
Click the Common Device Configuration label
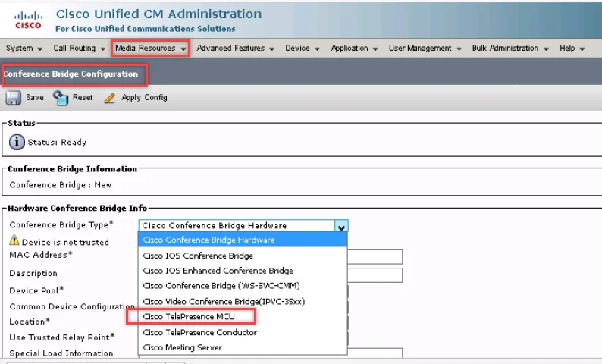[72, 306]
